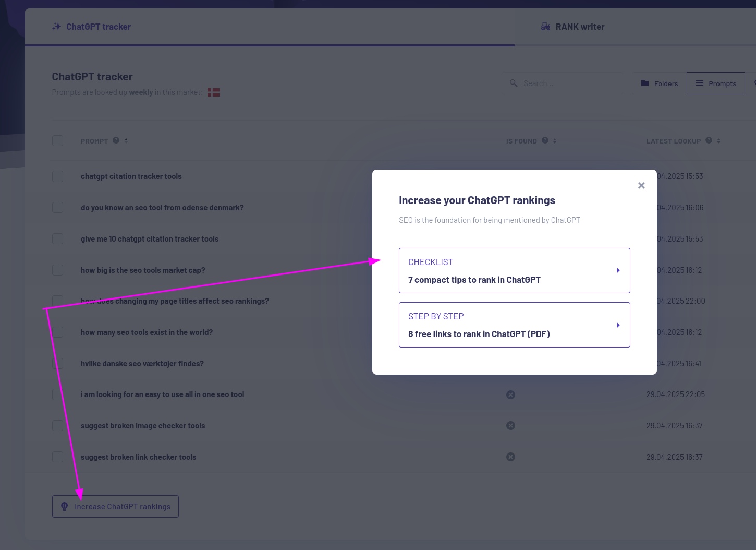Screen dimensions: 756x550
Task: Select the Folders view button
Action: (659, 83)
